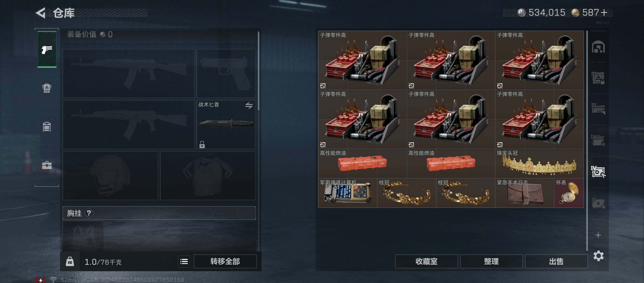Select the main stash arch icon

click(x=598, y=47)
